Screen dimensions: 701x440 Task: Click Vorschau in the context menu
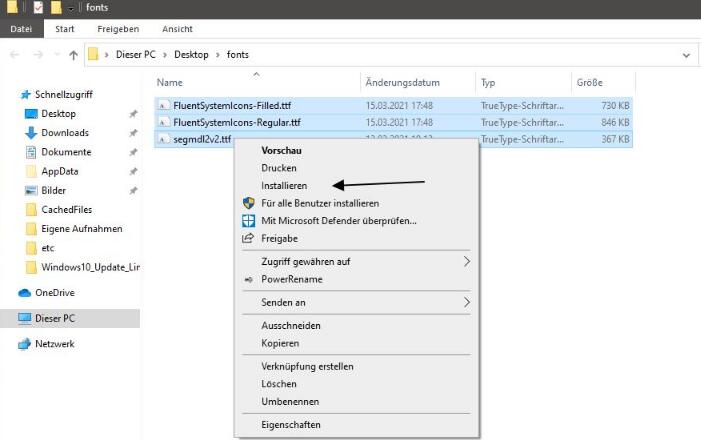281,151
